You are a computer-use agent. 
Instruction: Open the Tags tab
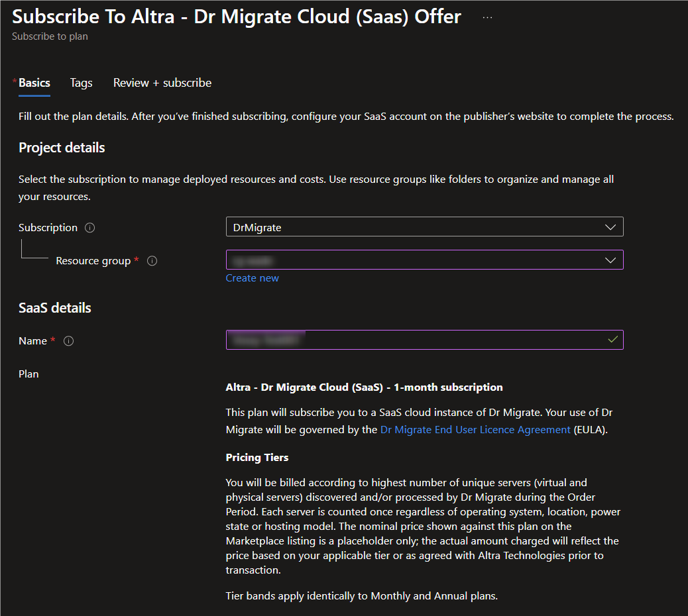pyautogui.click(x=81, y=83)
